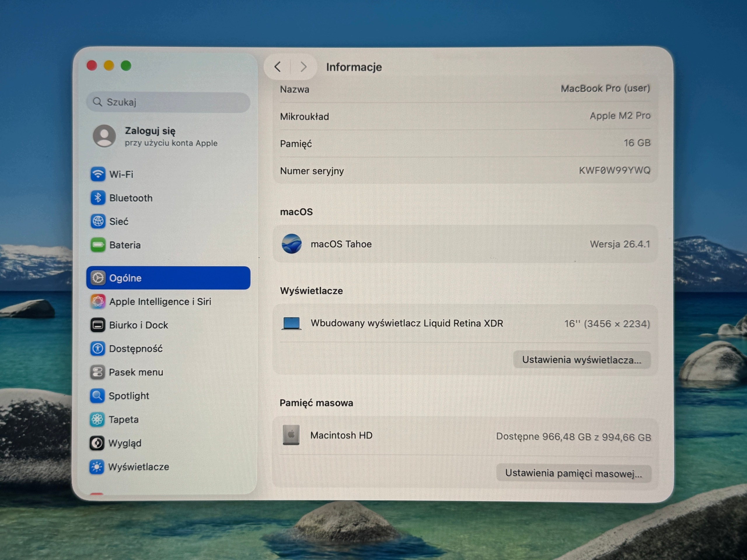The image size is (747, 560).
Task: Click Dostępne 966,48 GB z 994,66 GB
Action: tap(573, 437)
